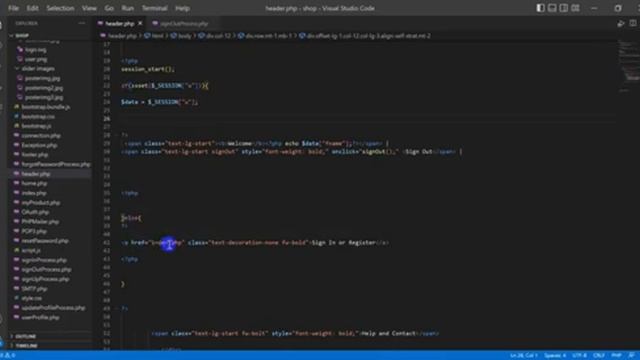Open signOutProcess.php in the explorer tree
Viewport: 640px width, 360px height.
click(46, 269)
